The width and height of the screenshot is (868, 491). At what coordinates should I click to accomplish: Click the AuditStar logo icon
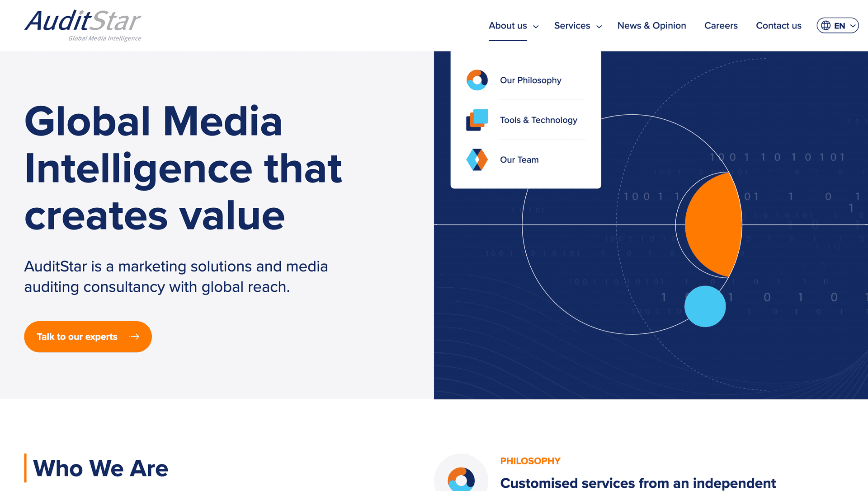83,25
